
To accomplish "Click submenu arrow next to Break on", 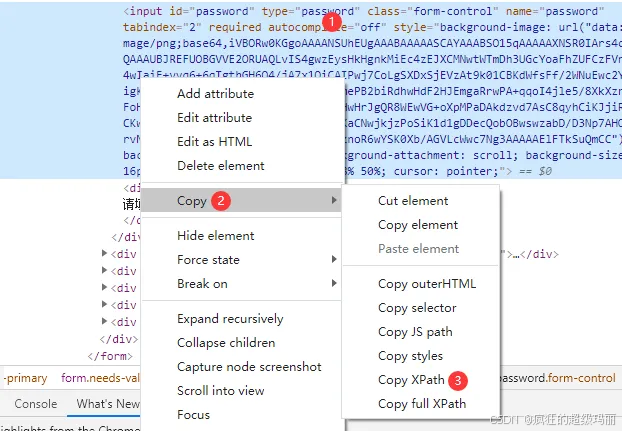I will pos(334,283).
